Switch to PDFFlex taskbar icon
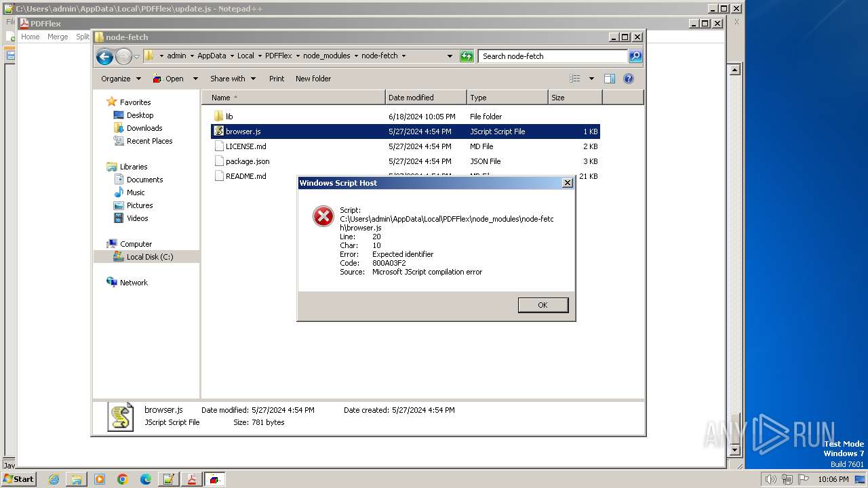868x488 pixels. [x=192, y=479]
